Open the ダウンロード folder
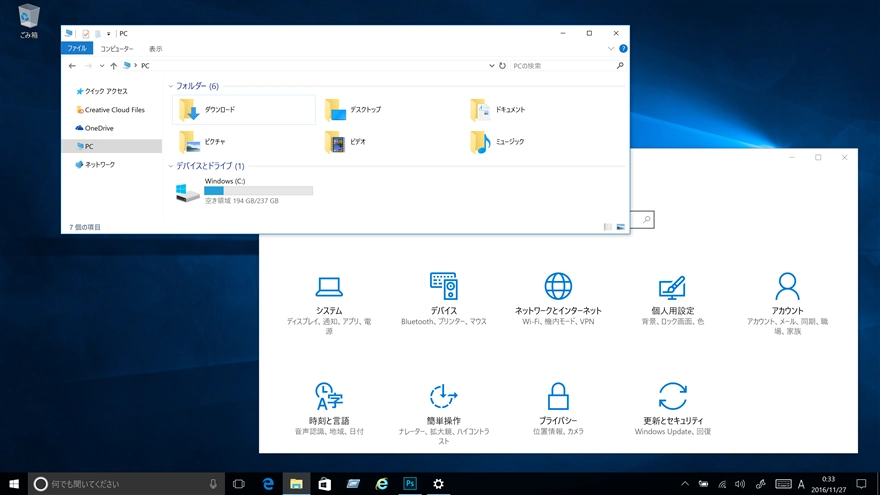This screenshot has width=880, height=495. 220,110
